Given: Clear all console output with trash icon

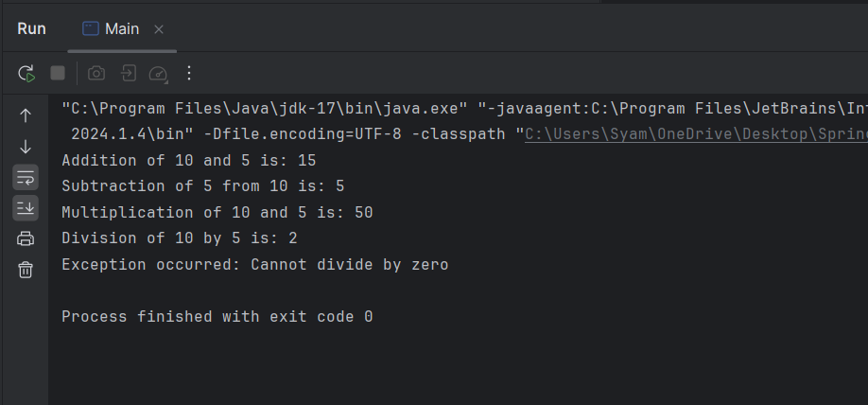Looking at the screenshot, I should [26, 270].
